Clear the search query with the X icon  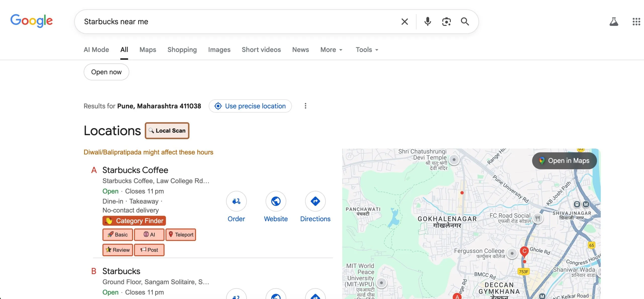click(x=405, y=22)
